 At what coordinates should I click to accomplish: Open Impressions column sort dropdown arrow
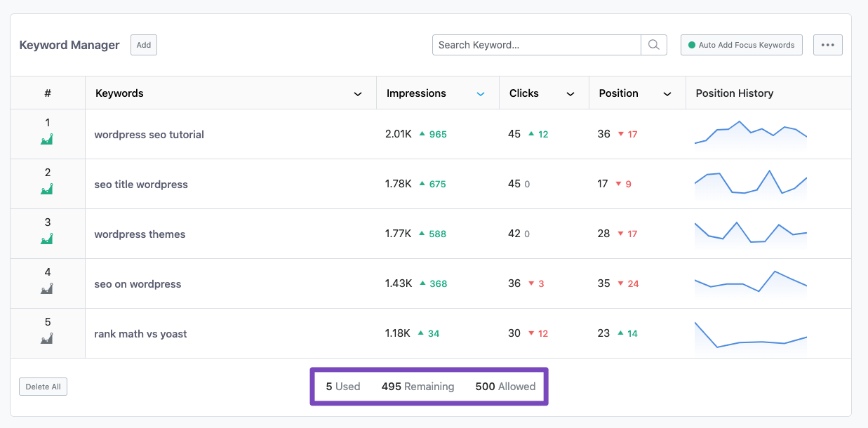481,94
